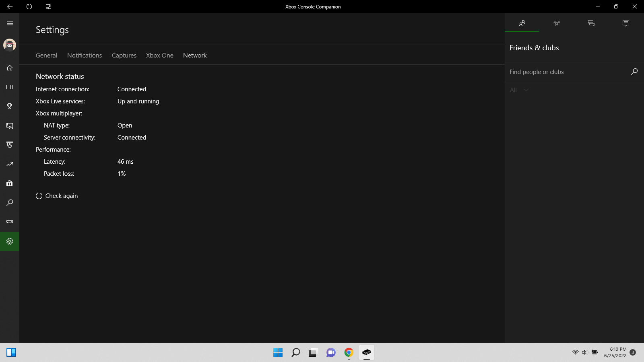Open Clubs shield icon in sidebar
This screenshot has width=644, height=362.
click(10, 145)
